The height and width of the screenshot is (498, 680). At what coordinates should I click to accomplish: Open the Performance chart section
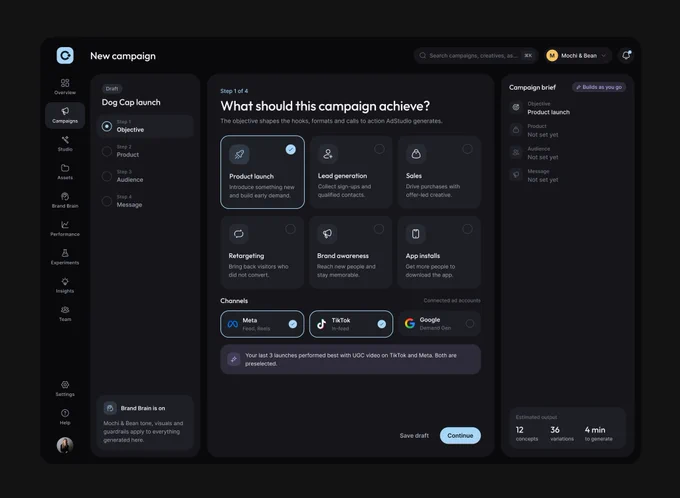click(65, 228)
